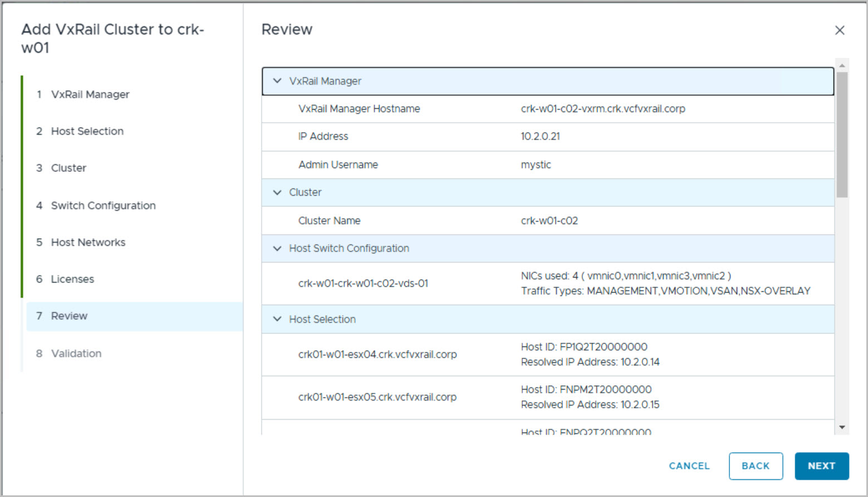Click the scrollbar down arrow
868x497 pixels.
tap(842, 427)
